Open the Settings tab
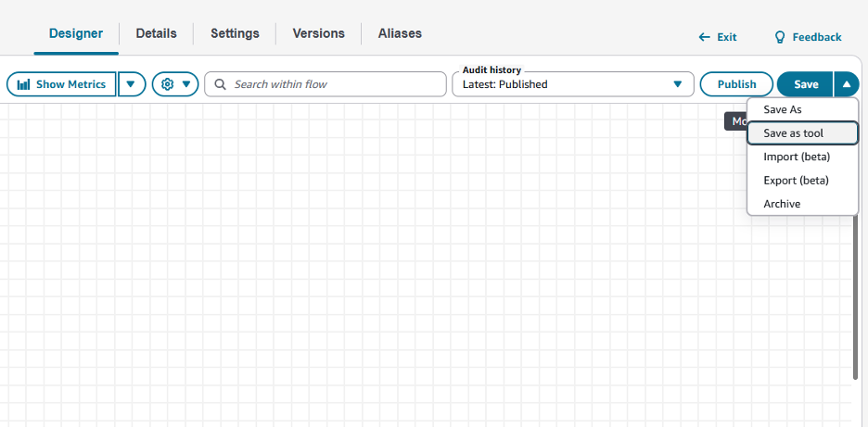Image resolution: width=868 pixels, height=428 pixels. click(235, 33)
